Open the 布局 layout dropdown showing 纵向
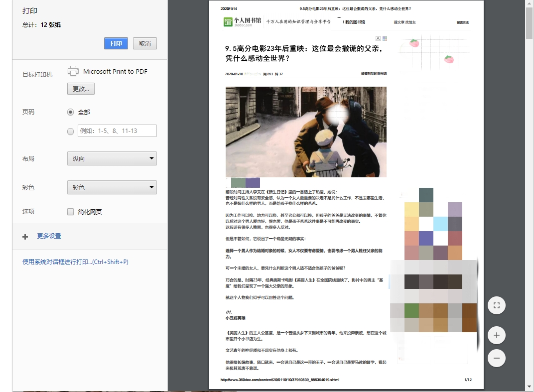Image resolution: width=534 pixels, height=392 pixels. click(112, 158)
